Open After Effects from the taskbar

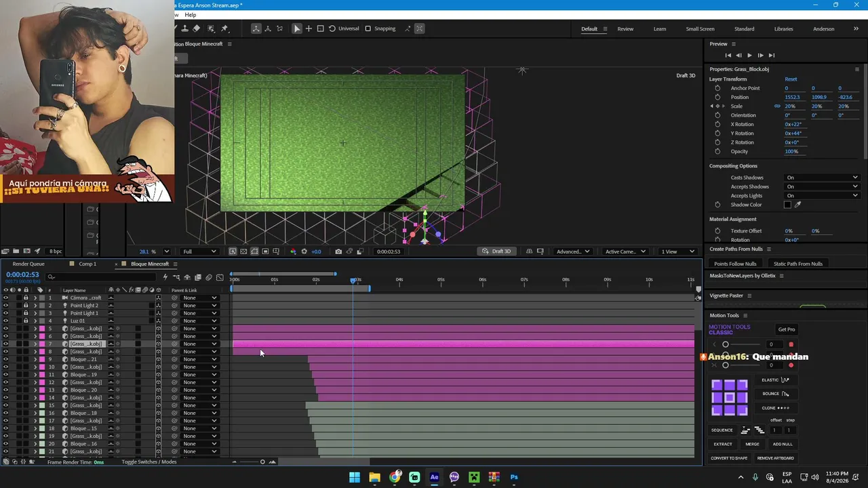(x=434, y=477)
